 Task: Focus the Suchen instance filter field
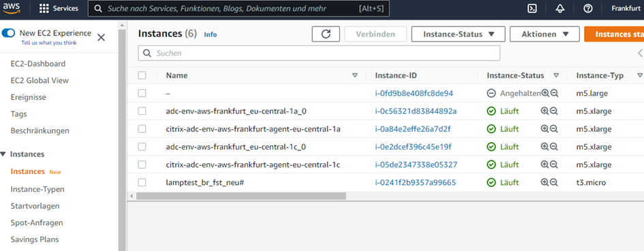(319, 53)
